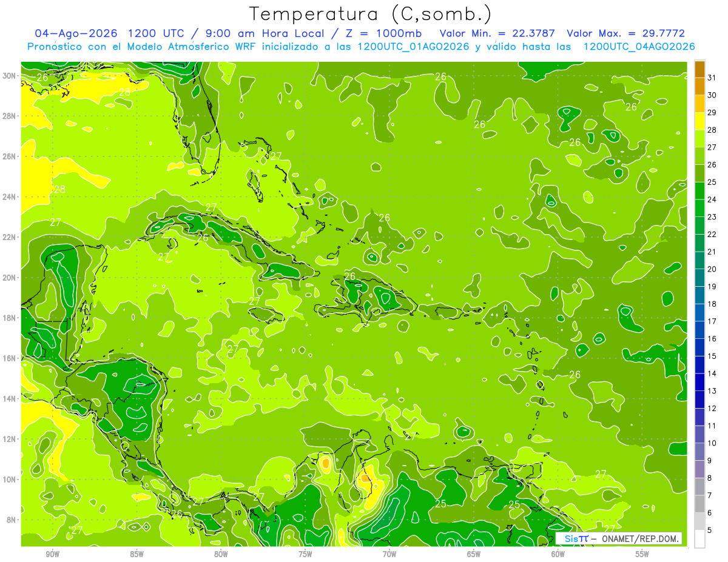Click the title 'Temperatura (C,somb.)'
The image size is (728, 562).
(x=370, y=15)
